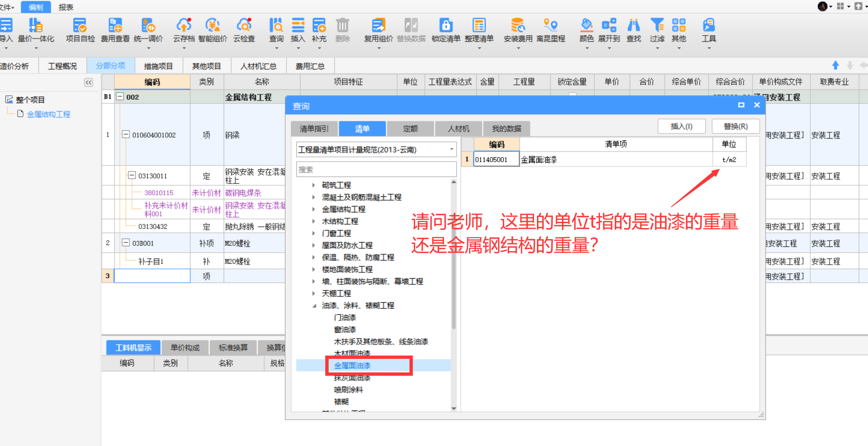Viewport: 868px width, 446px height.
Task: Open the 过滤 filter tool
Action: point(657,30)
